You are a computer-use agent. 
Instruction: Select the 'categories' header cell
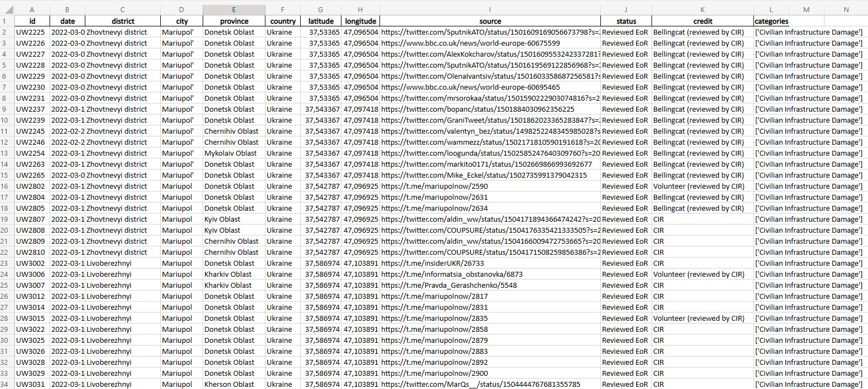(x=771, y=21)
